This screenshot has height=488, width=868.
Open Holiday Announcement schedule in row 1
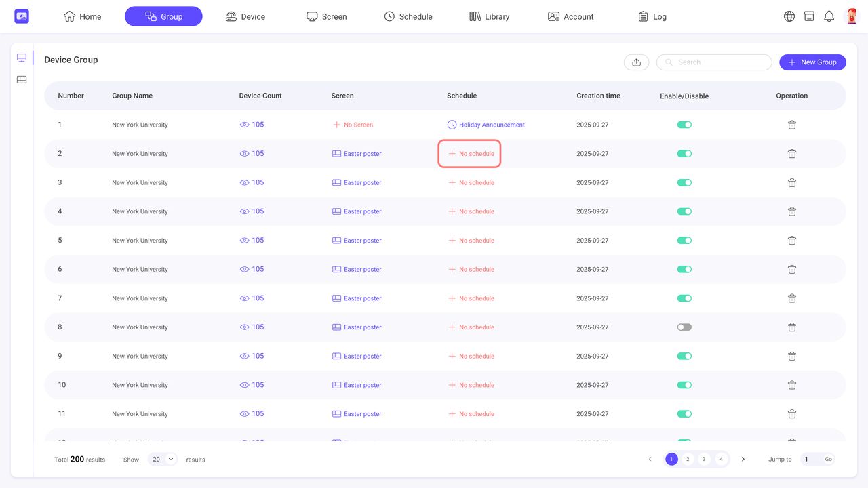[486, 125]
